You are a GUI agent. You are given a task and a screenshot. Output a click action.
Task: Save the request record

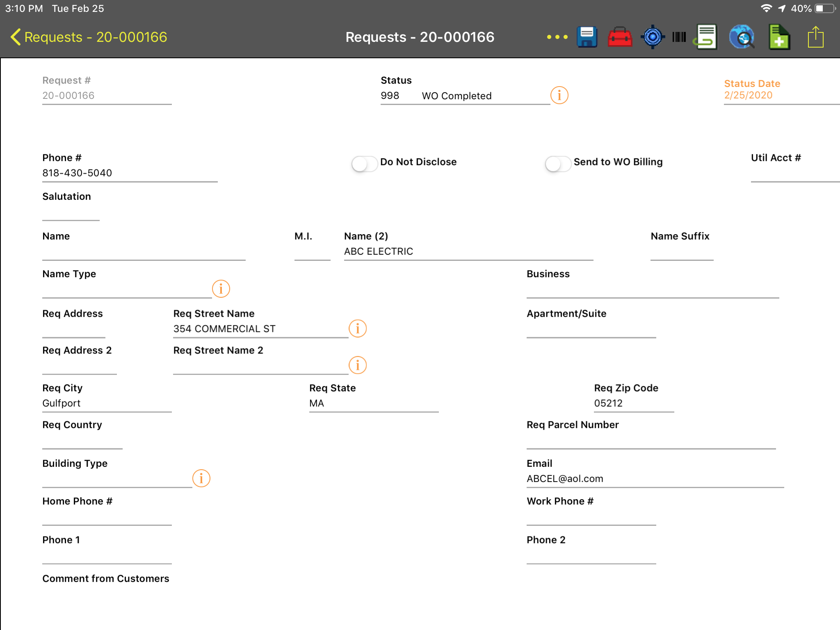coord(587,37)
